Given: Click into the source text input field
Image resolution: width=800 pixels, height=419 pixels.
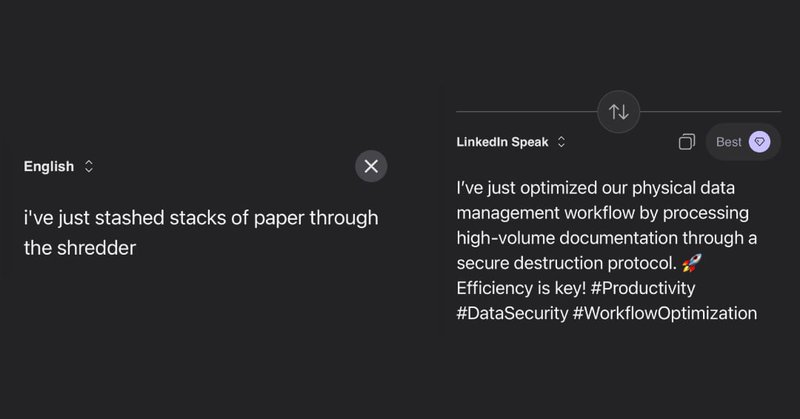Looking at the screenshot, I should (x=200, y=232).
